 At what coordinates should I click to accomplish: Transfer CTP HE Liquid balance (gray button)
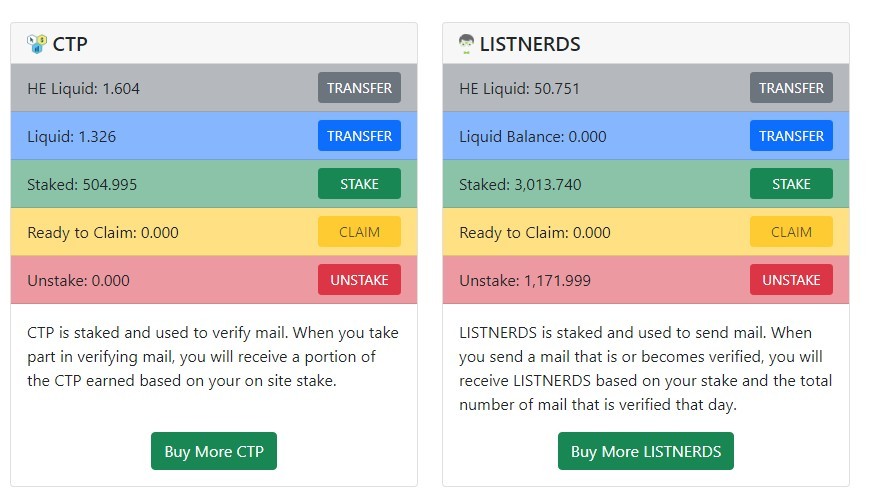359,88
